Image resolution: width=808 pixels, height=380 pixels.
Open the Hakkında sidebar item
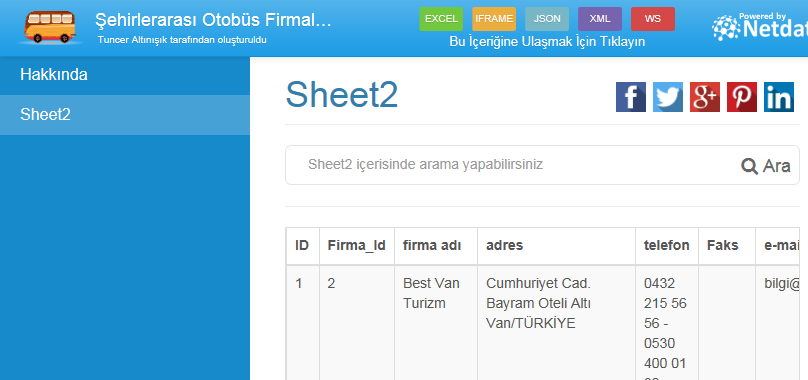click(x=125, y=75)
